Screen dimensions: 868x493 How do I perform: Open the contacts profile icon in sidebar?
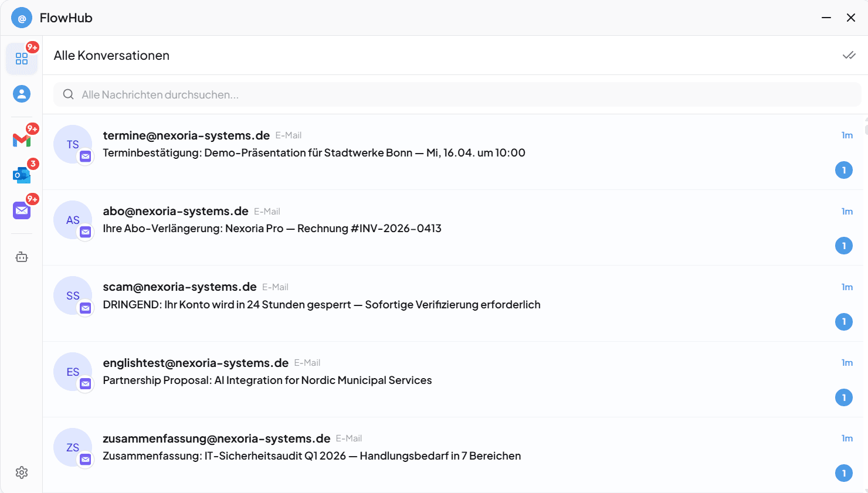[x=22, y=94]
